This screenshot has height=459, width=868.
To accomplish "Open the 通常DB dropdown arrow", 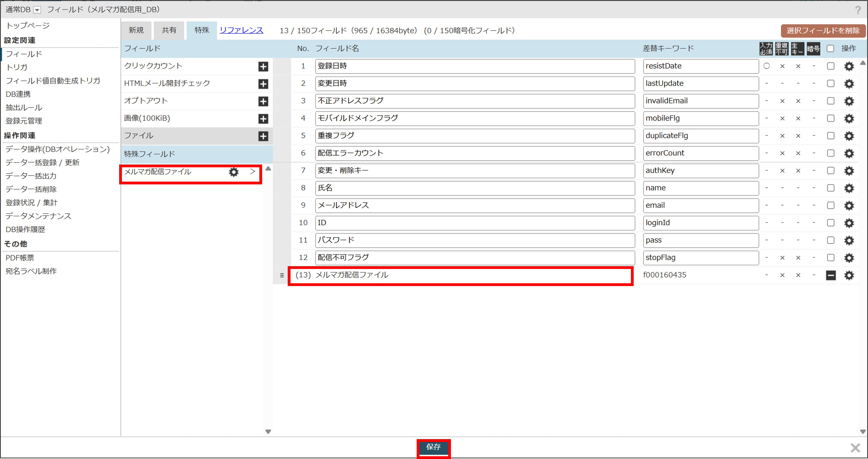I will 37,10.
